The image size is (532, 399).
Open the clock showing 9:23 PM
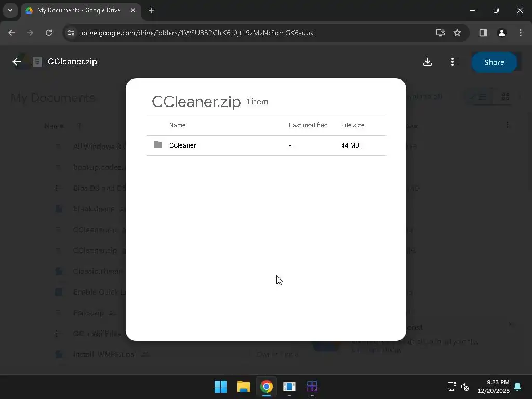[x=494, y=387]
